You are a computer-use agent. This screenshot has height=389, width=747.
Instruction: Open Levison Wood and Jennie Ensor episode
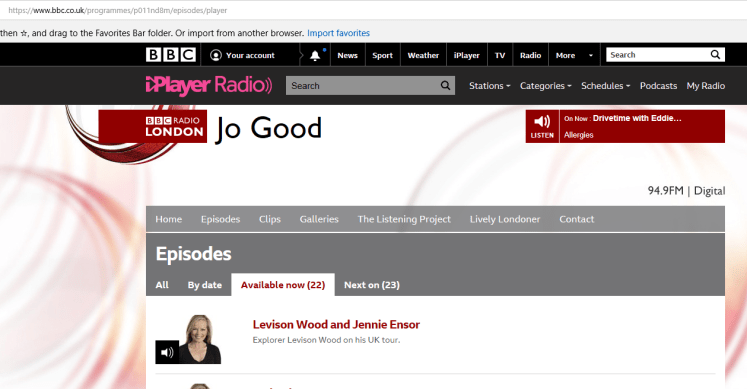(x=336, y=325)
